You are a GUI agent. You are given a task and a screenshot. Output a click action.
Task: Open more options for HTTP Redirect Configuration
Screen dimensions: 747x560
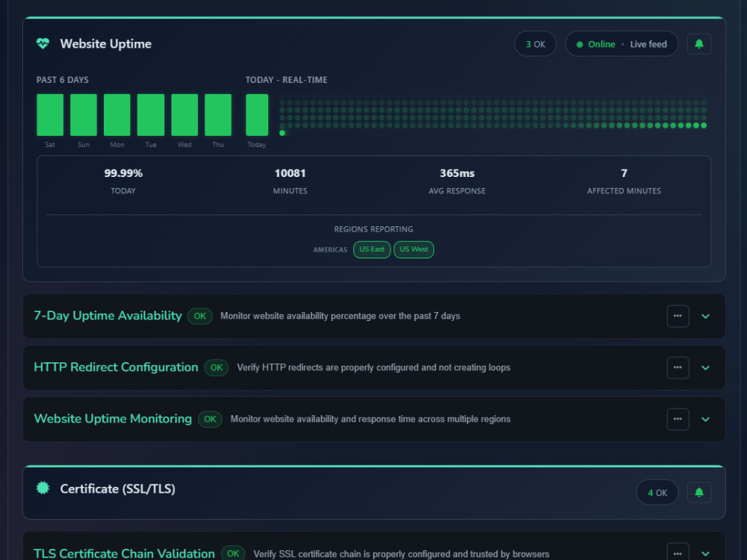pyautogui.click(x=678, y=367)
